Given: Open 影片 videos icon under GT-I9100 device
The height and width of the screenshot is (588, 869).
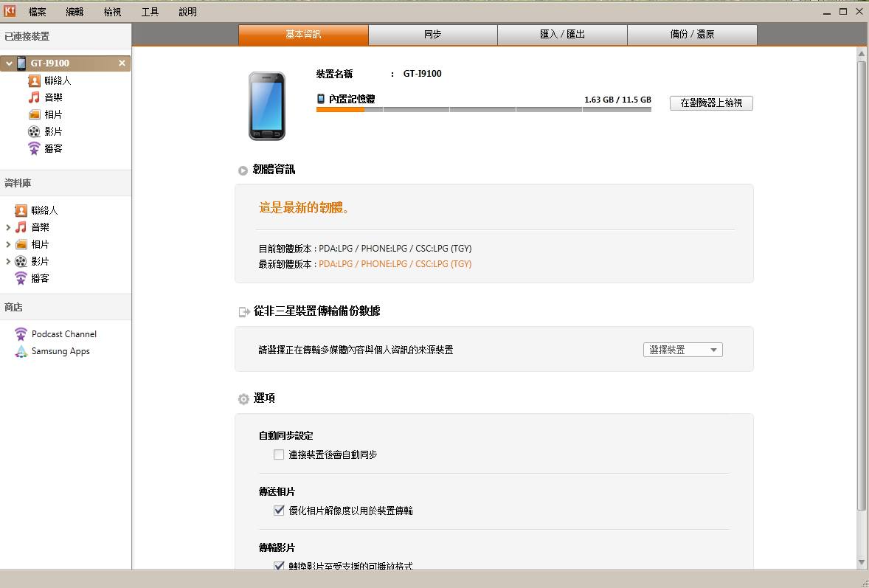Looking at the screenshot, I should click(x=35, y=131).
